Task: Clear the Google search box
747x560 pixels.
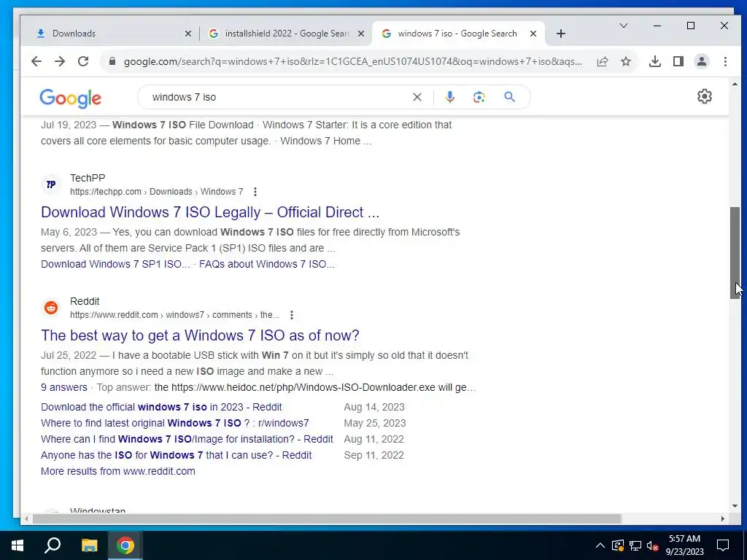Action: [417, 97]
